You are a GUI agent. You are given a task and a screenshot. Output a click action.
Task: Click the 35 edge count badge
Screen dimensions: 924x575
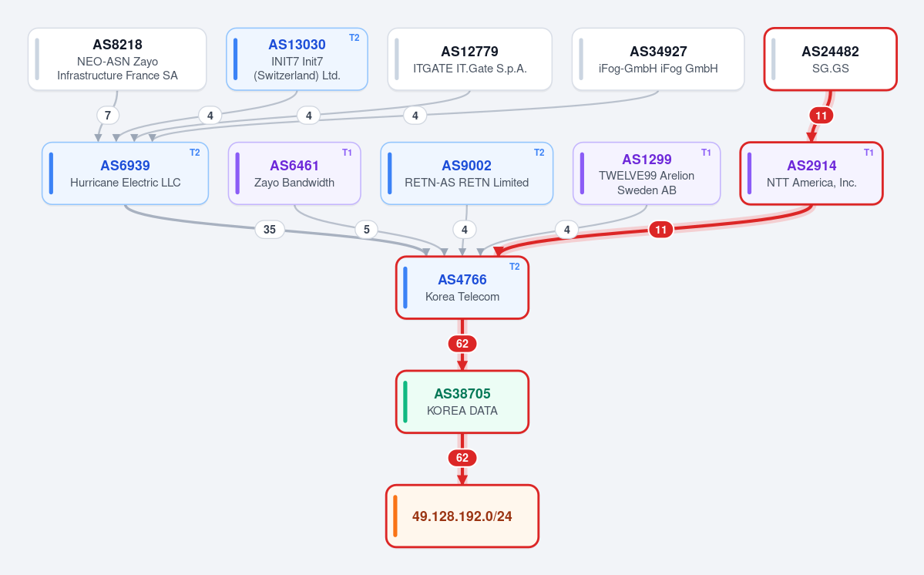269,229
